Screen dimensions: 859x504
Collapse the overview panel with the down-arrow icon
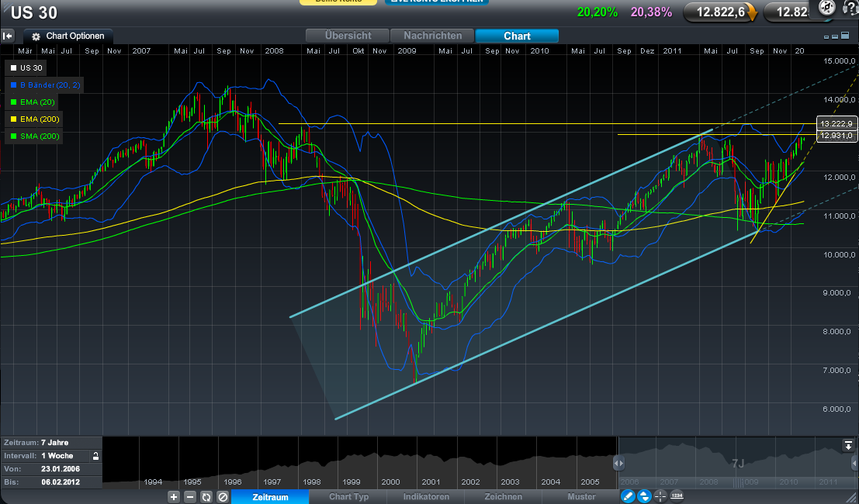848,445
